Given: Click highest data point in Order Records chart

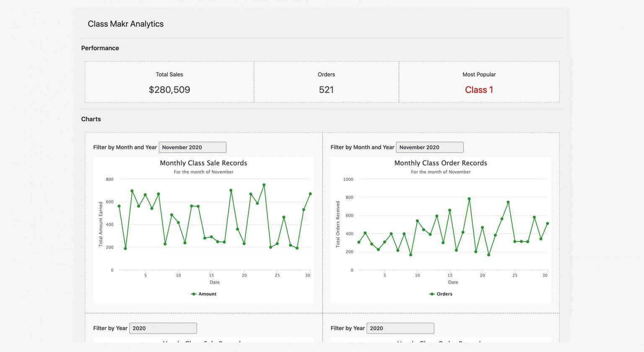Looking at the screenshot, I should [469, 199].
